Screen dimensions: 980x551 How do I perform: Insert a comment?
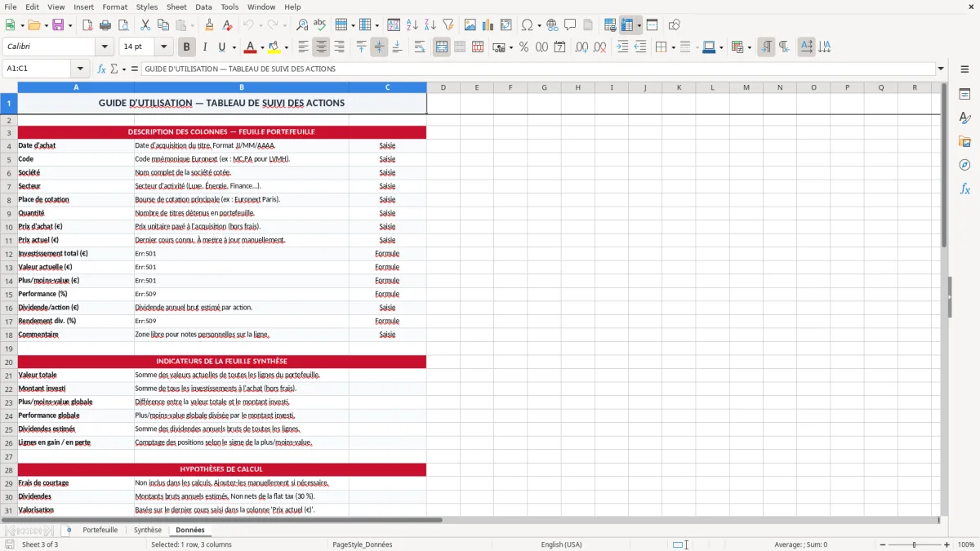click(x=570, y=25)
